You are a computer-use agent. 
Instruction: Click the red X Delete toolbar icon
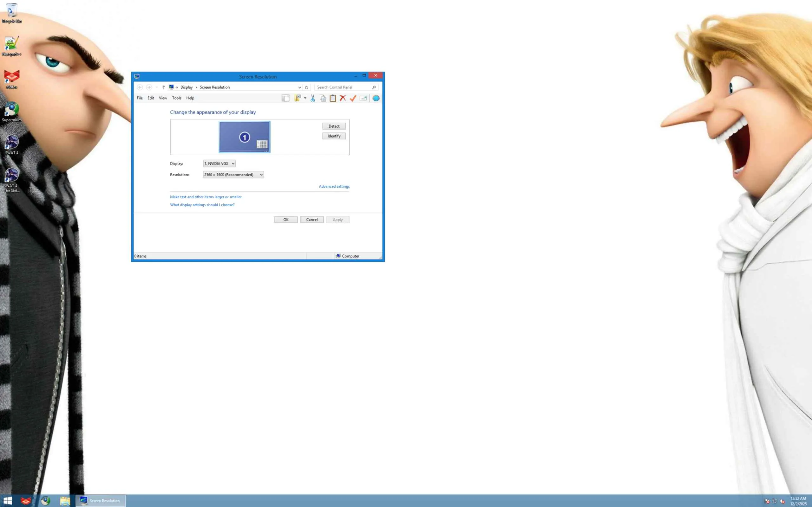tap(343, 98)
